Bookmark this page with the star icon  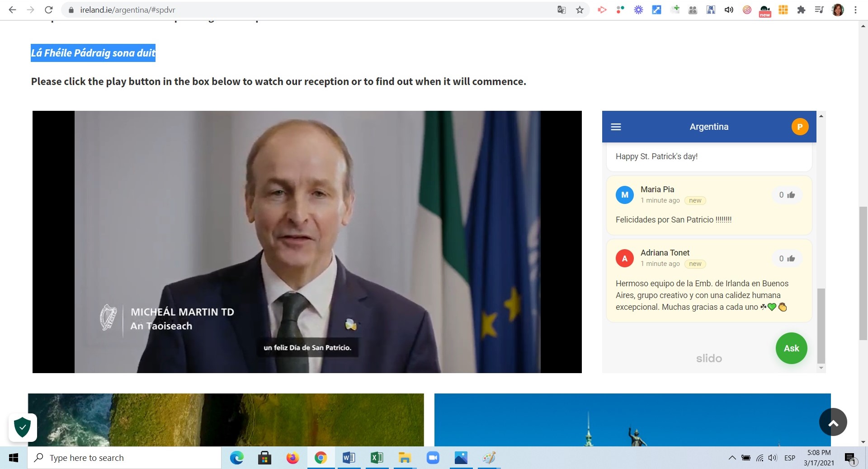(x=580, y=10)
